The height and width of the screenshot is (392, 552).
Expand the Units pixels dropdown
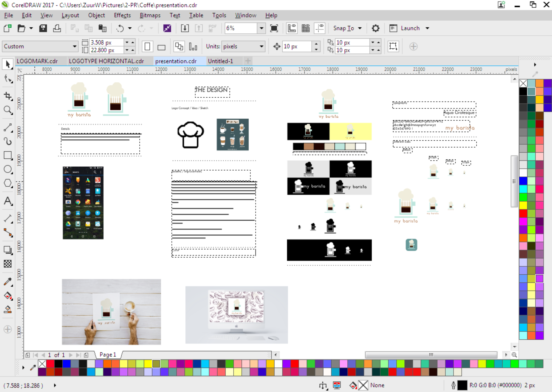pyautogui.click(x=261, y=46)
